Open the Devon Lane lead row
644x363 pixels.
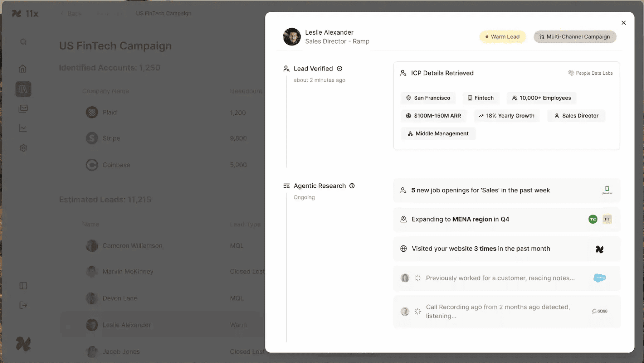click(162, 298)
